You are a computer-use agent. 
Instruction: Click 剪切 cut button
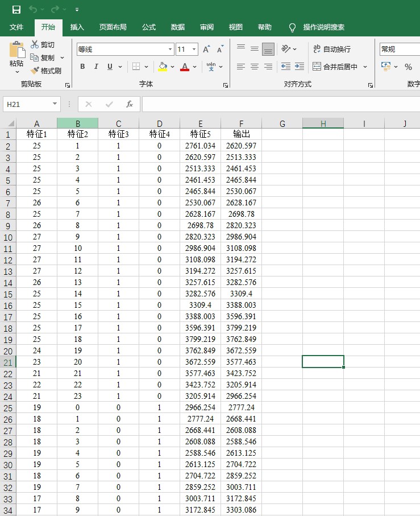tap(43, 44)
